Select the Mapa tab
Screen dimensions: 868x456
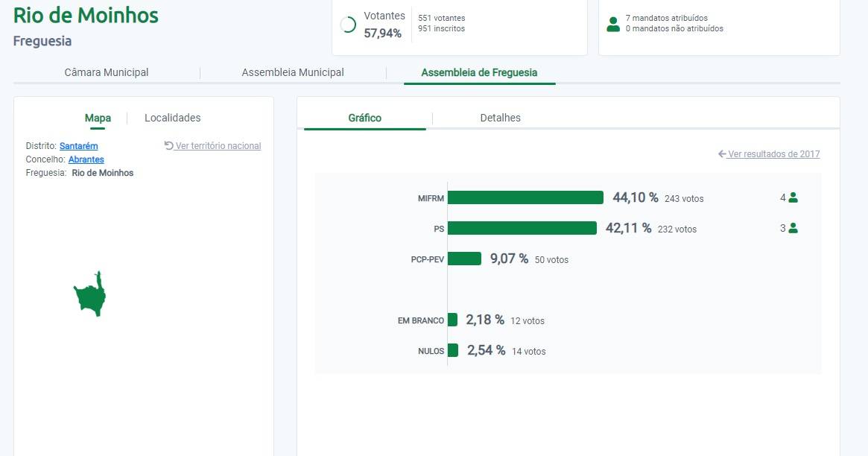pyautogui.click(x=98, y=118)
